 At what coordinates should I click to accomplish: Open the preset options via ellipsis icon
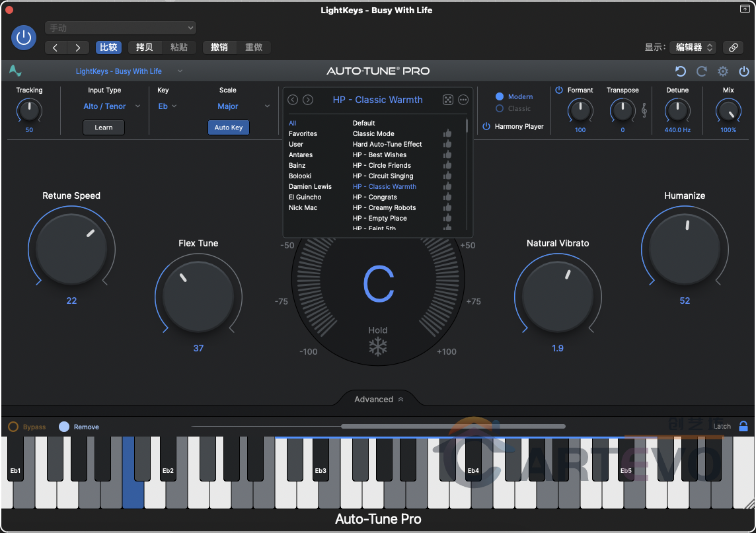coord(463,100)
